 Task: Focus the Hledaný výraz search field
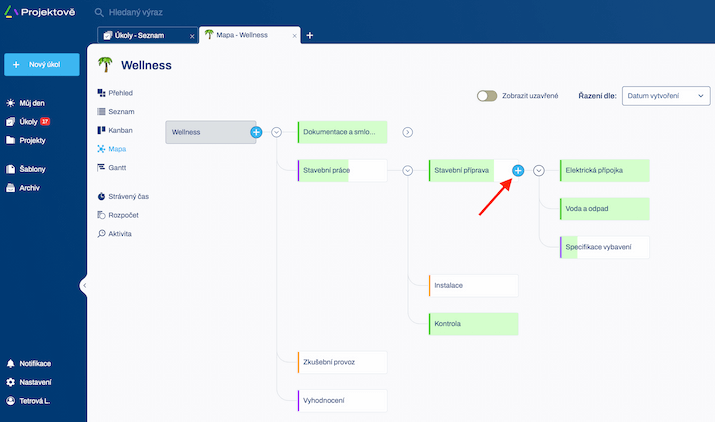tap(135, 12)
